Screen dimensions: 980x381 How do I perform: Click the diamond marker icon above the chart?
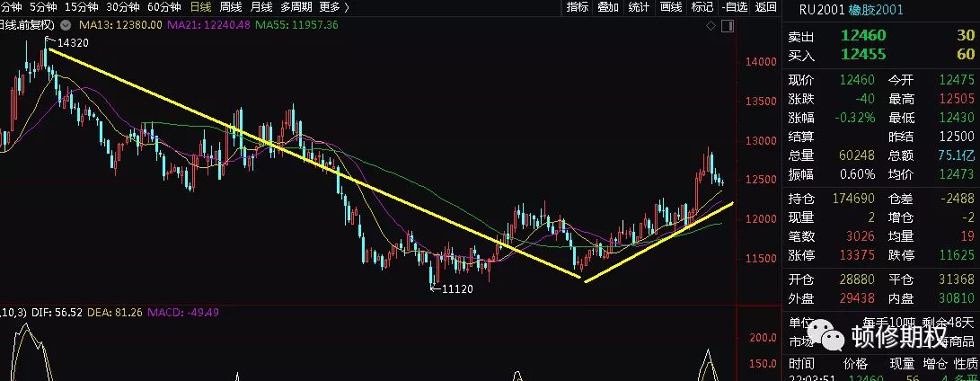tap(711, 26)
